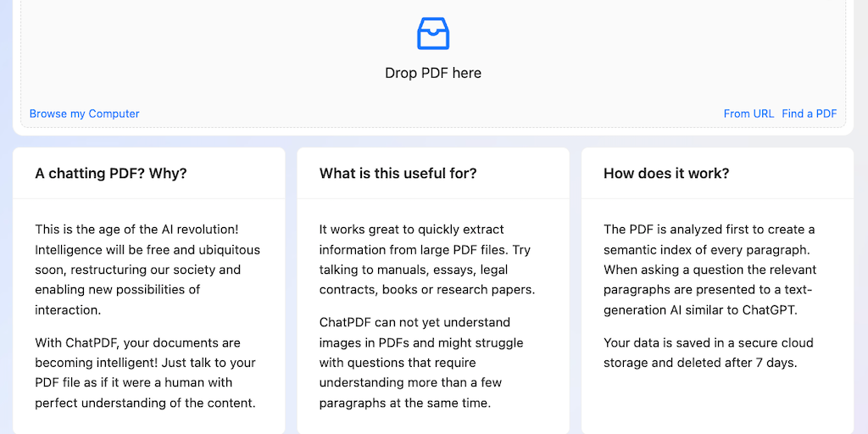The image size is (868, 434).
Task: Click the paragraph starting "With ChatPDF, your documents"
Action: (145, 373)
